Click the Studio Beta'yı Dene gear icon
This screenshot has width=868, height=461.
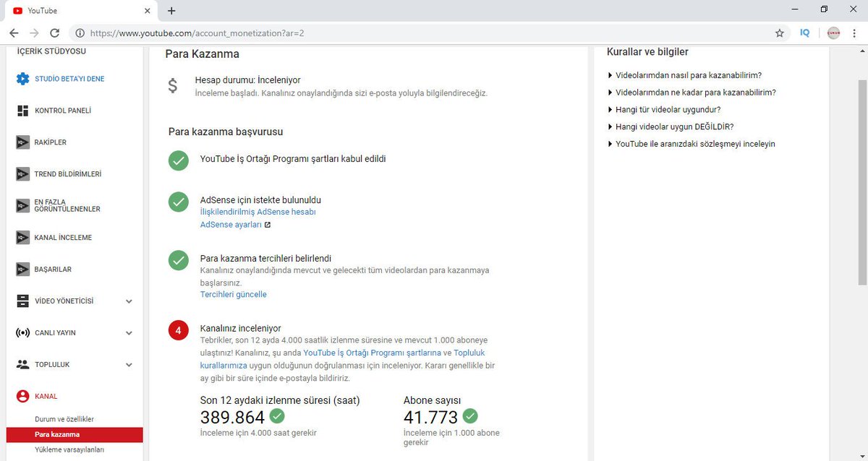pos(22,79)
